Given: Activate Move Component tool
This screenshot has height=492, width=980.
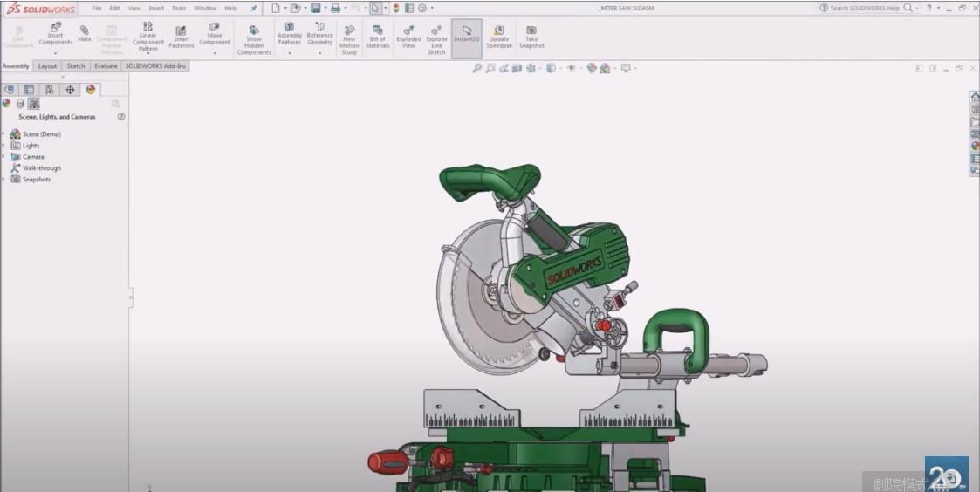Looking at the screenshot, I should tap(215, 34).
